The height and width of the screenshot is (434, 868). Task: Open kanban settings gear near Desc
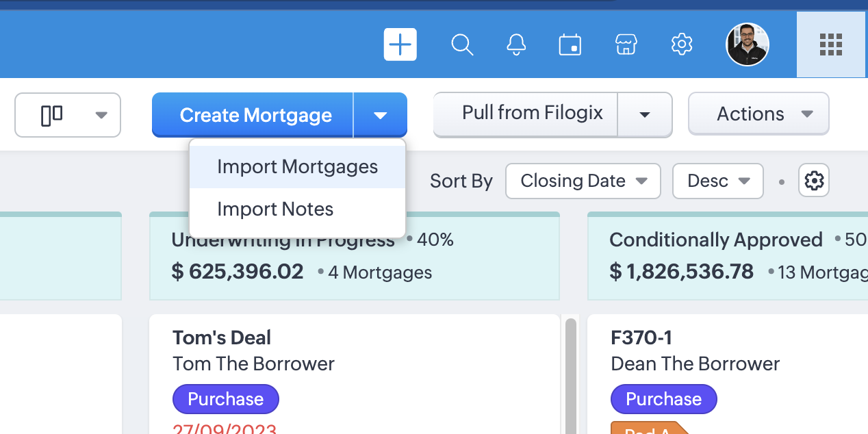tap(814, 181)
